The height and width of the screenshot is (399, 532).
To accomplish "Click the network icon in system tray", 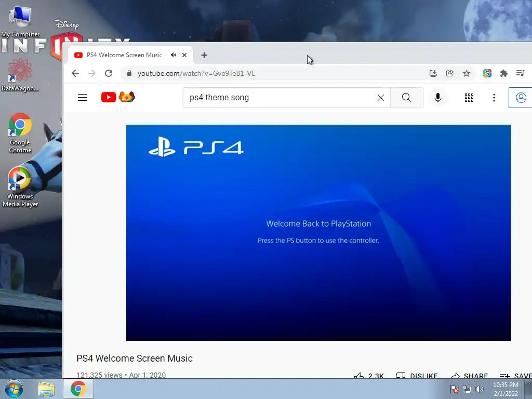I will pos(467,389).
